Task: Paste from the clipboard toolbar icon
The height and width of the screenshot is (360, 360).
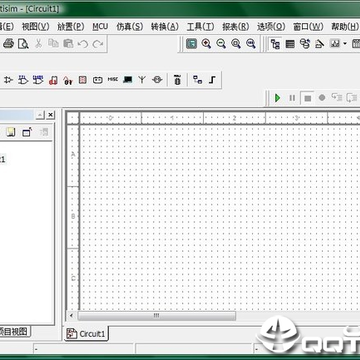Action: click(x=68, y=44)
